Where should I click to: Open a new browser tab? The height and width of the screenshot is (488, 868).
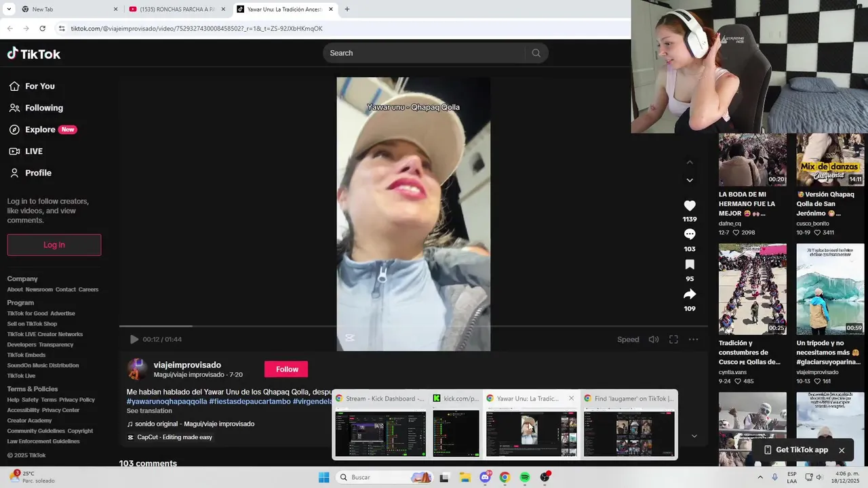[x=347, y=9]
